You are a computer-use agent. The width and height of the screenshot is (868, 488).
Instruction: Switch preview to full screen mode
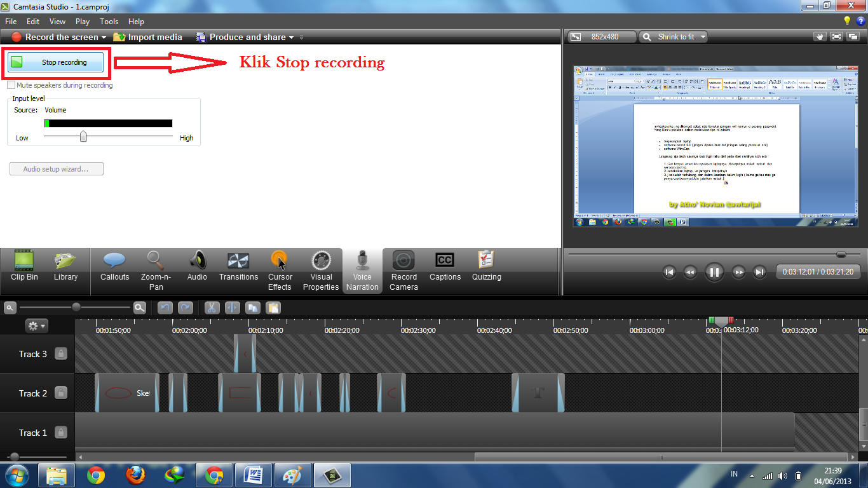836,37
